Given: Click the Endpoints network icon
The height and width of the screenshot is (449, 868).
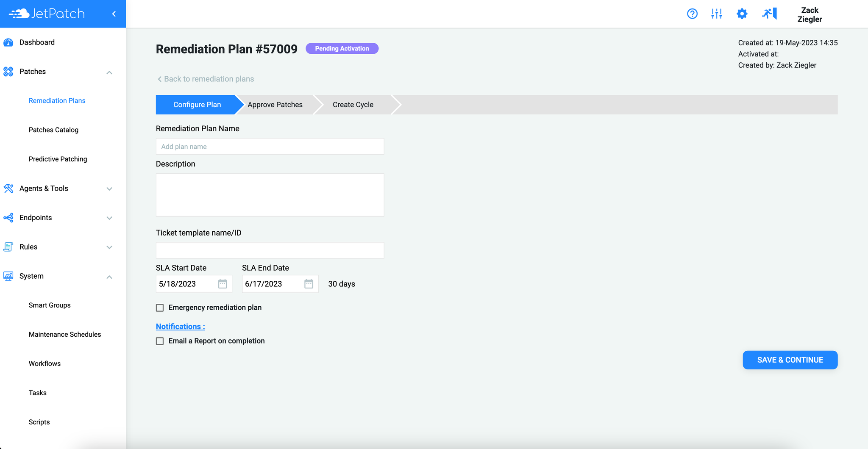Looking at the screenshot, I should click(x=8, y=217).
